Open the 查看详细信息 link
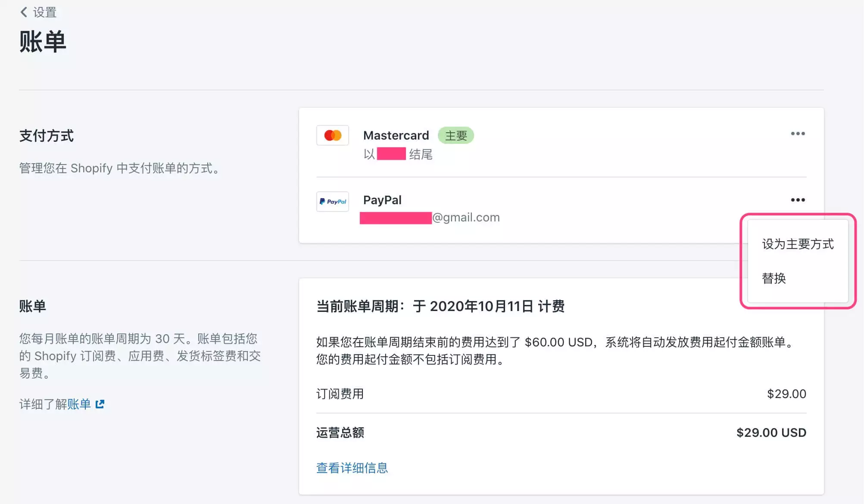Screen dimensions: 864x504 (352, 468)
